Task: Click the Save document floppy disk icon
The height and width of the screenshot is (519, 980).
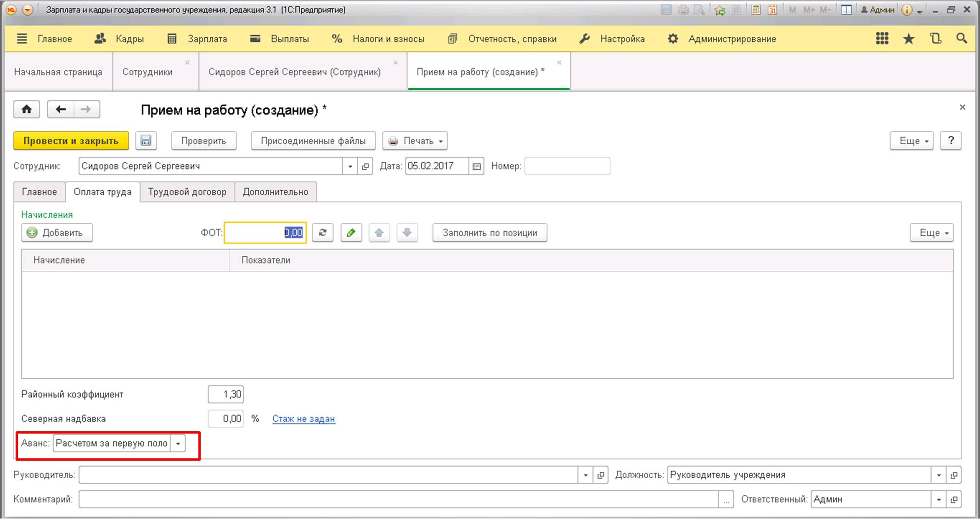Action: coord(146,141)
